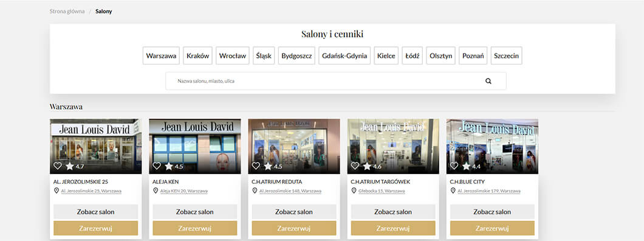Click the ALEJA KEN salon title
The height and width of the screenshot is (241, 644).
166,182
